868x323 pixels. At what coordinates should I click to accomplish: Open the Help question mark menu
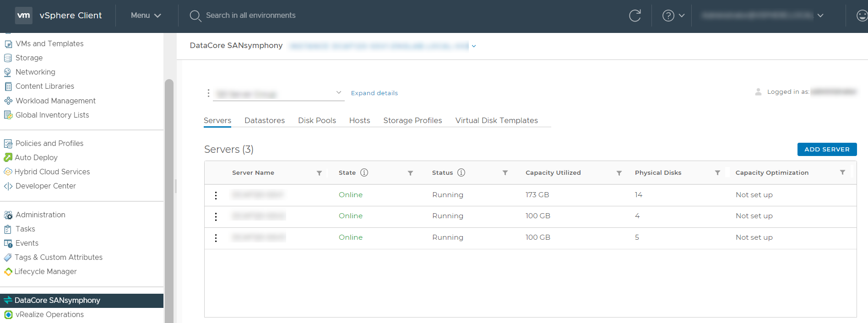coord(673,16)
